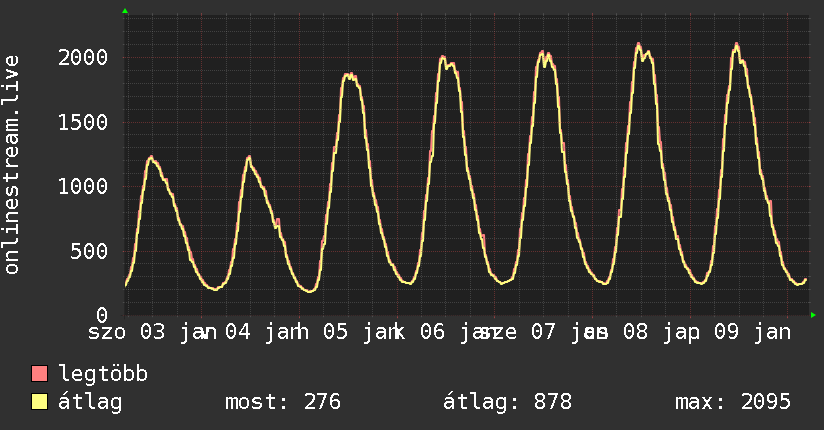Click the red legtöbb legend color box
The image size is (824, 430).
[x=40, y=375]
